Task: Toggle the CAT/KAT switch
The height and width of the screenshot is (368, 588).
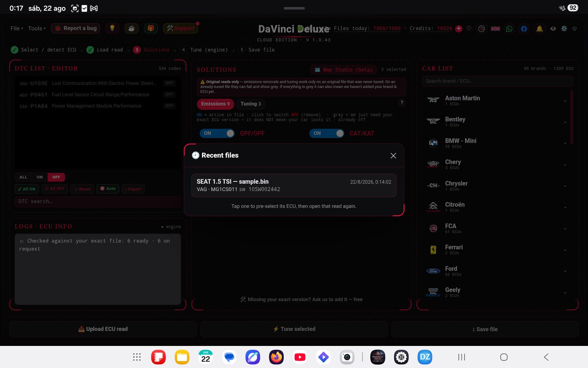Action: click(327, 133)
